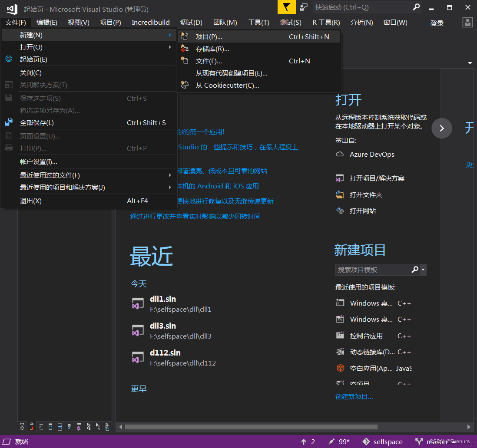Click the 全部保存 save all icon

point(9,122)
